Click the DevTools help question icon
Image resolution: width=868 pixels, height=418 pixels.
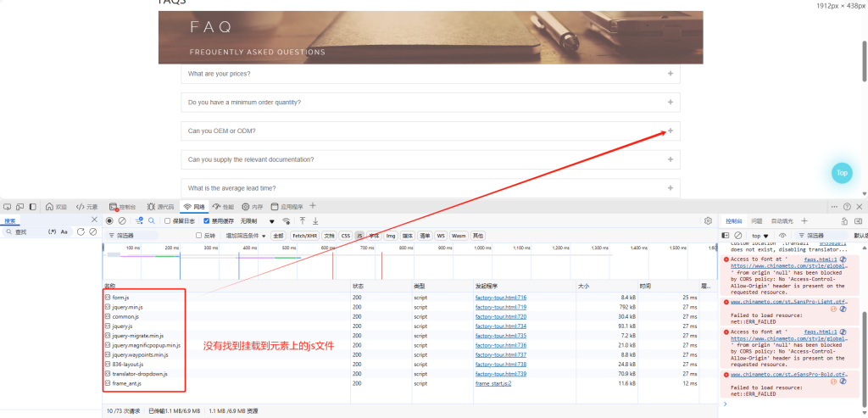tap(847, 207)
